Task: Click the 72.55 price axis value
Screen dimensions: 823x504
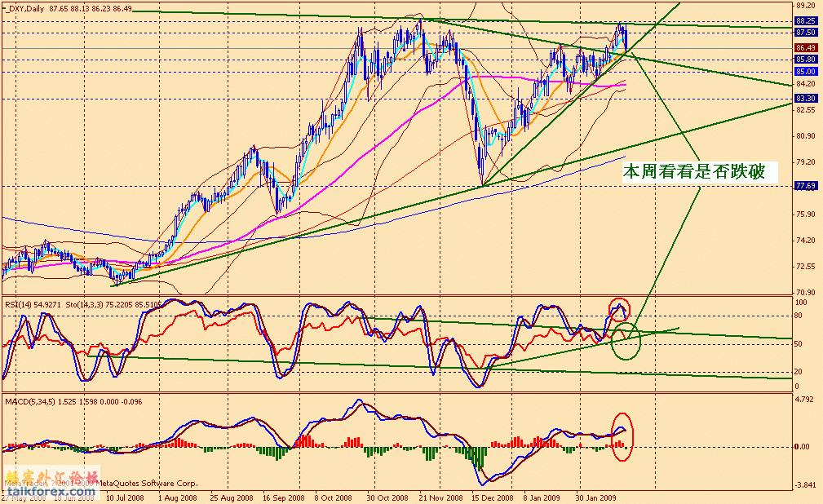Action: point(806,267)
